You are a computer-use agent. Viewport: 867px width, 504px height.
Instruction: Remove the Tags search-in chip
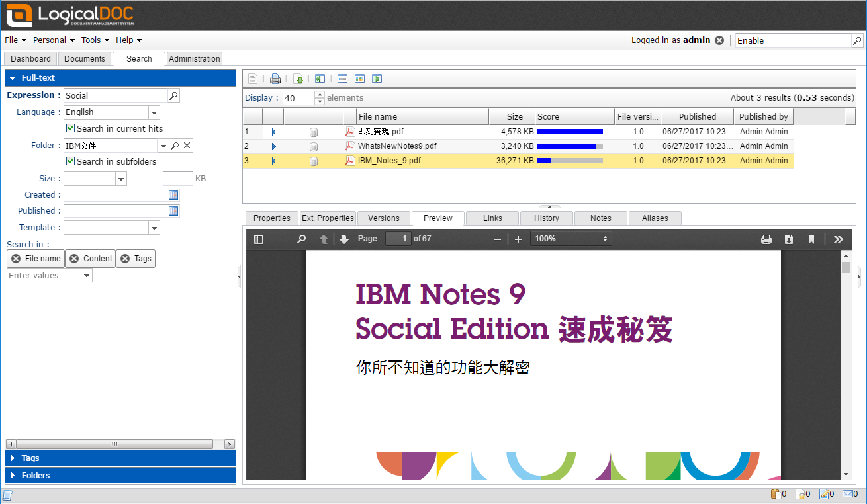pos(125,259)
